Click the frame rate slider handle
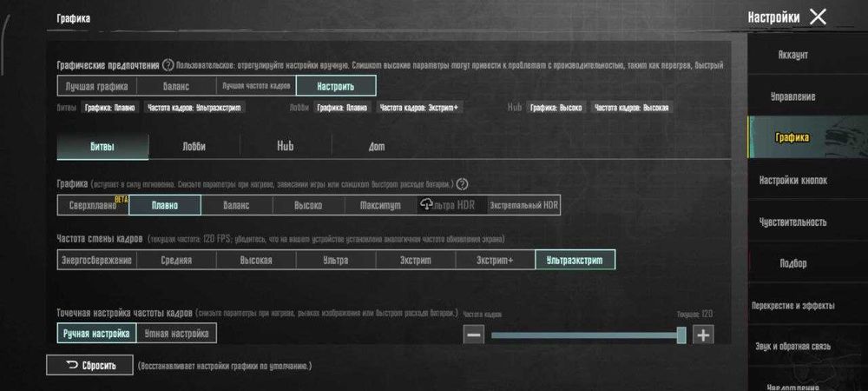The image size is (868, 391). pyautogui.click(x=681, y=335)
